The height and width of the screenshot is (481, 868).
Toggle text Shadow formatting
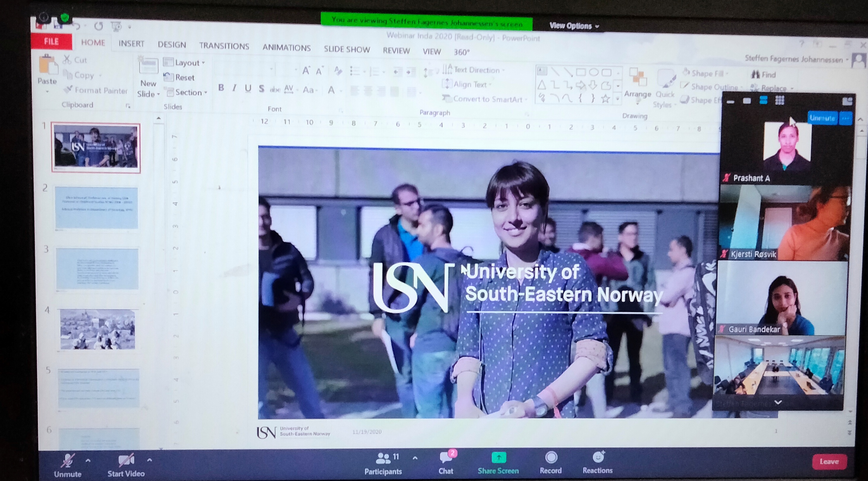262,89
